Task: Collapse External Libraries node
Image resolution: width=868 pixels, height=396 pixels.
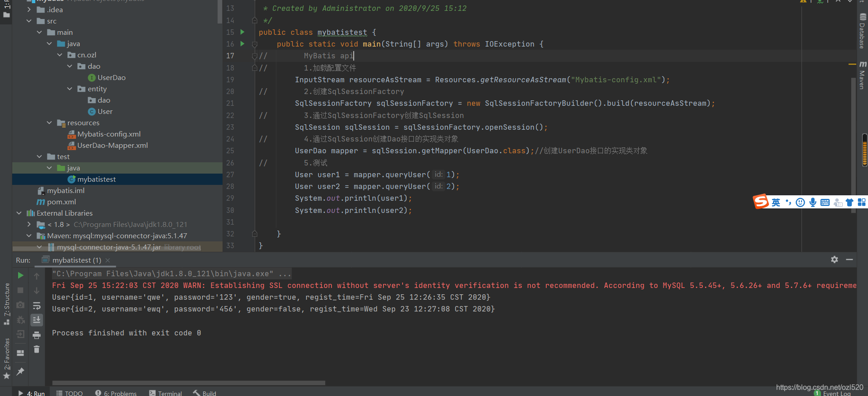Action: 19,213
